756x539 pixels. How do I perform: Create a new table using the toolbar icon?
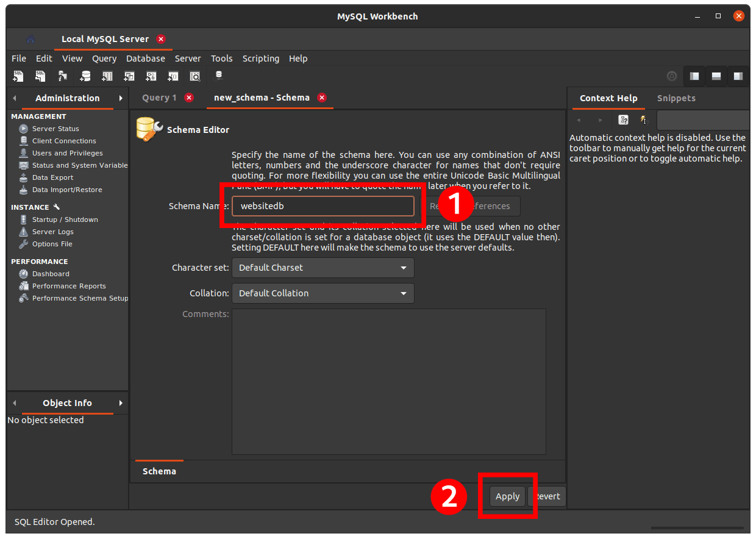pyautogui.click(x=107, y=76)
